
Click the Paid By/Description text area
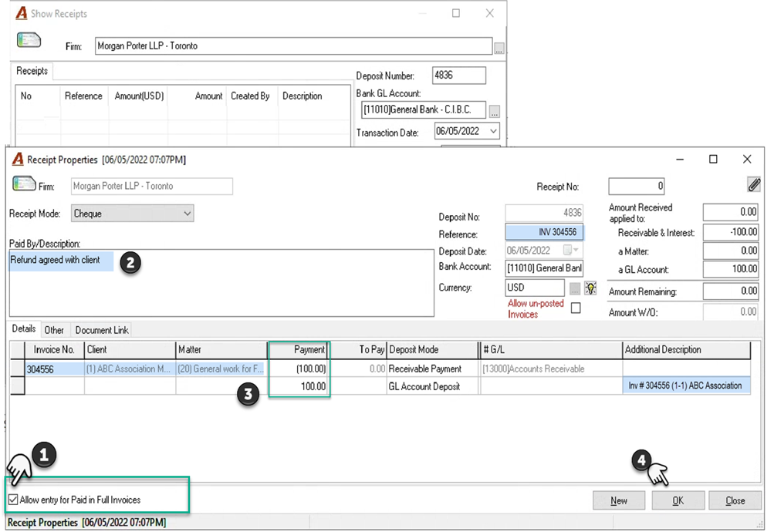click(x=221, y=283)
